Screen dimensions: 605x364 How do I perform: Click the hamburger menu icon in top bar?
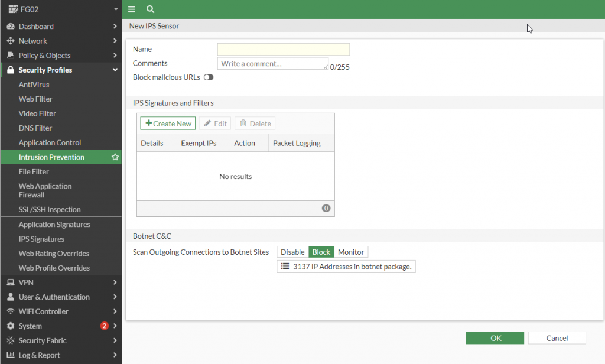[132, 9]
